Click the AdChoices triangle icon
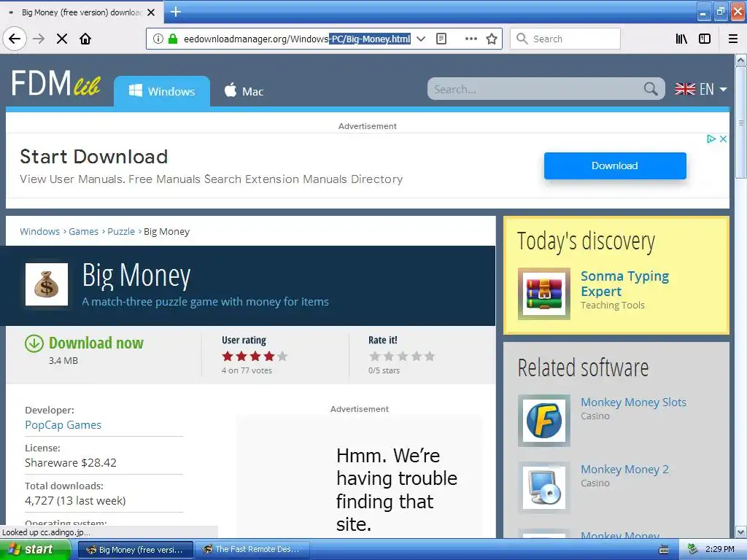Image resolution: width=747 pixels, height=560 pixels. 711,139
